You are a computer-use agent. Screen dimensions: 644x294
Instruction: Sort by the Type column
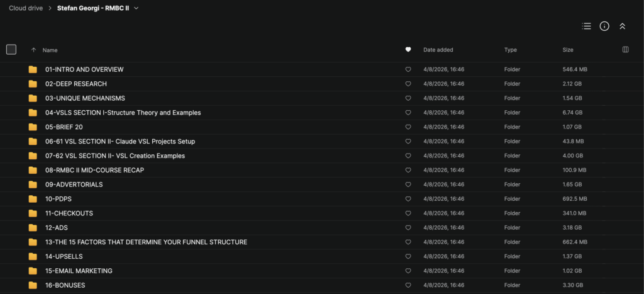510,50
